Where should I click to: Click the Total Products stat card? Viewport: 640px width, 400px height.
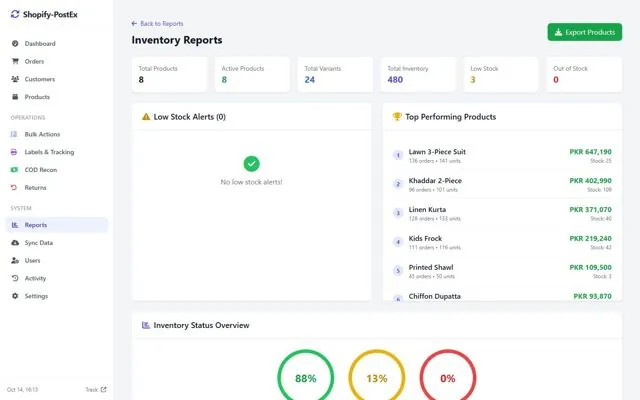coord(169,74)
